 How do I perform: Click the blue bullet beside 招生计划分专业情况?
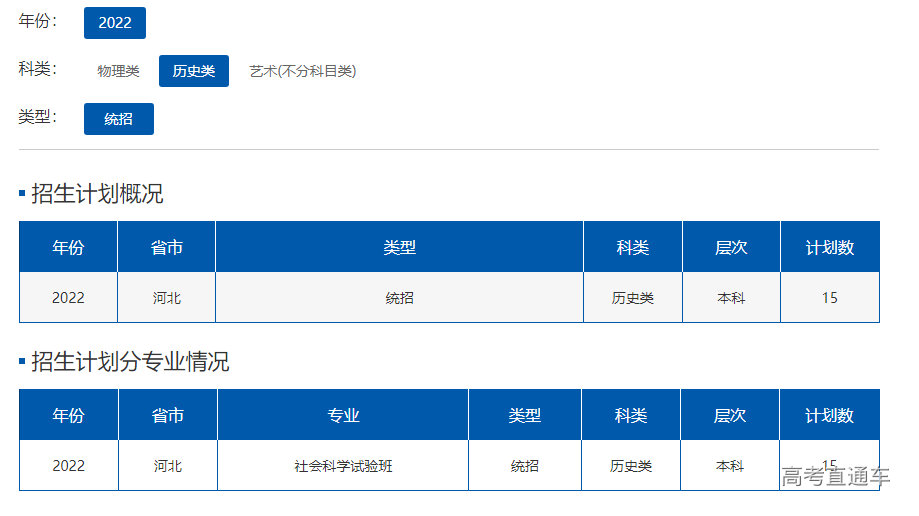point(22,362)
